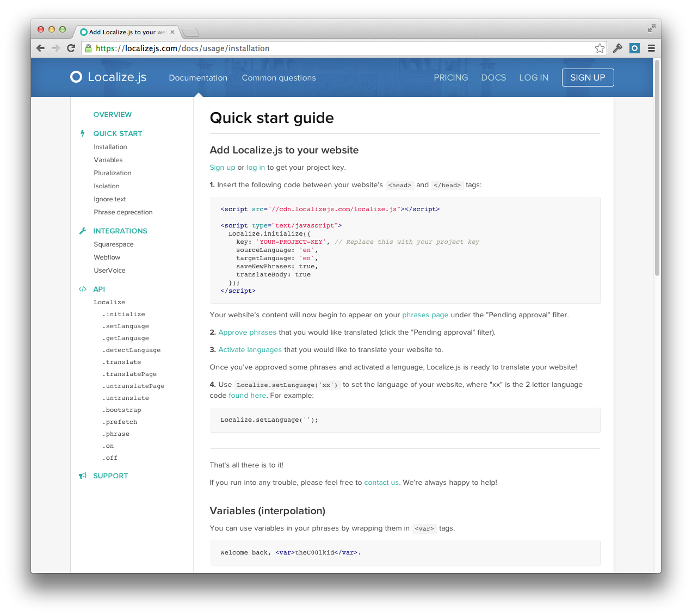Screen dimensions: 692x616
Task: Open .off API reference
Action: (110, 458)
